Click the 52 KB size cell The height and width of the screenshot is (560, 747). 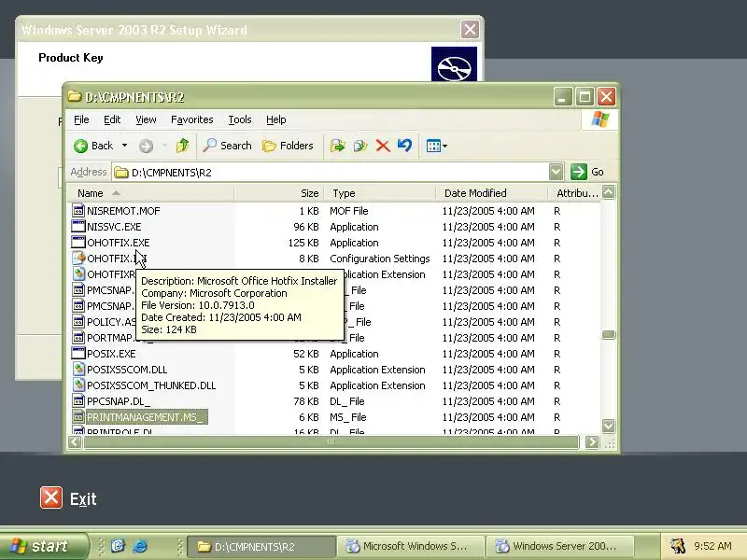(x=306, y=354)
